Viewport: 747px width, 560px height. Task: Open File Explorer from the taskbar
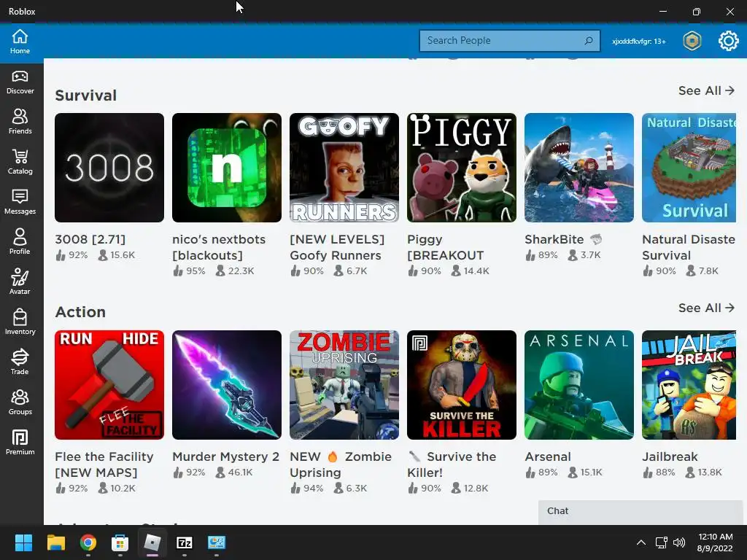point(55,542)
